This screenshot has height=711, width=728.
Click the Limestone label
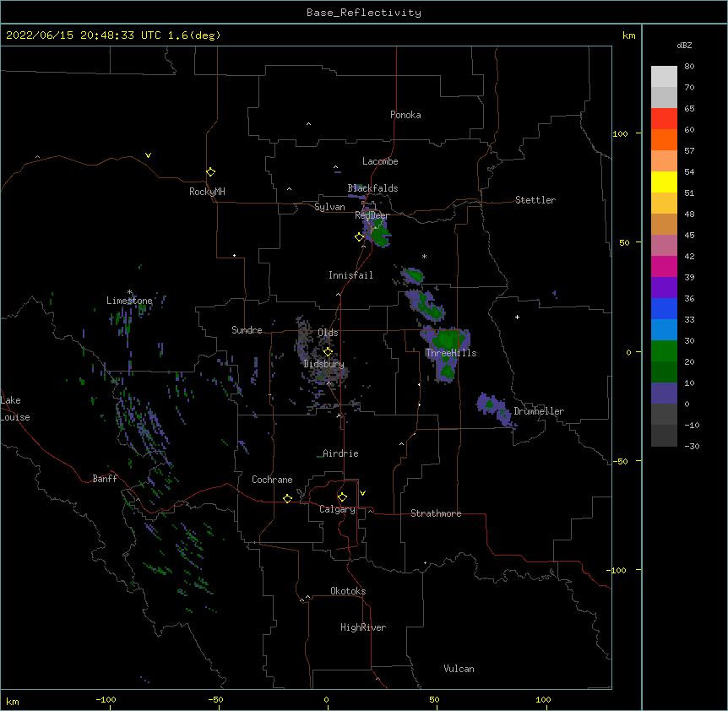coord(129,301)
